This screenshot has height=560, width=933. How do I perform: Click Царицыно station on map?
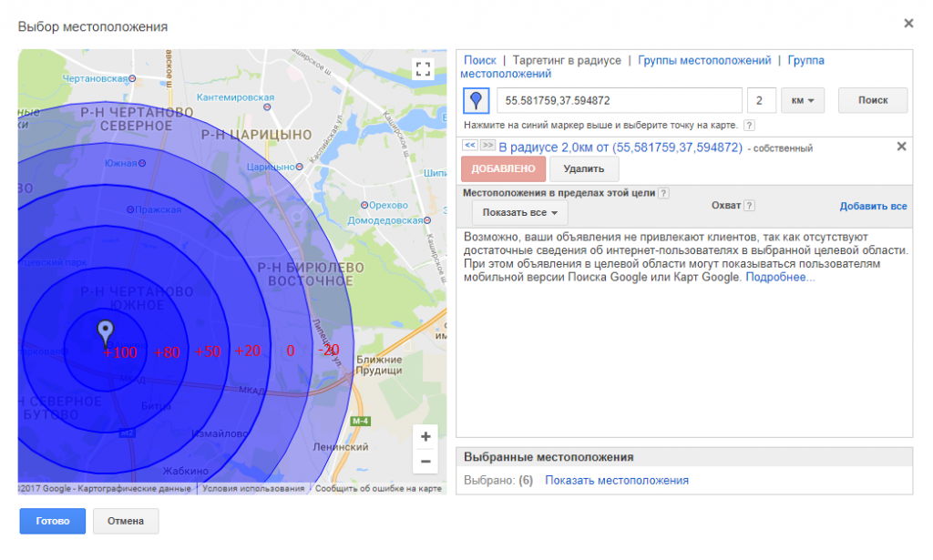click(275, 167)
